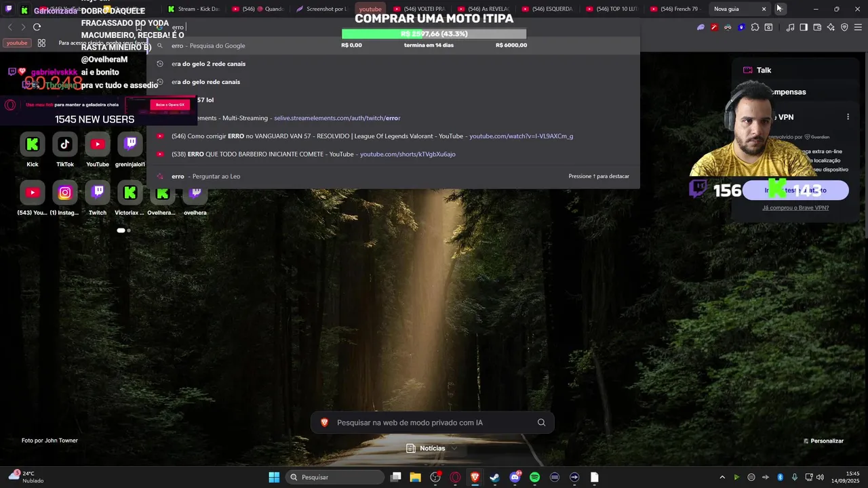Screen dimensions: 868x488
Task: Click the taskbar Pesquisar search box
Action: pos(335,477)
